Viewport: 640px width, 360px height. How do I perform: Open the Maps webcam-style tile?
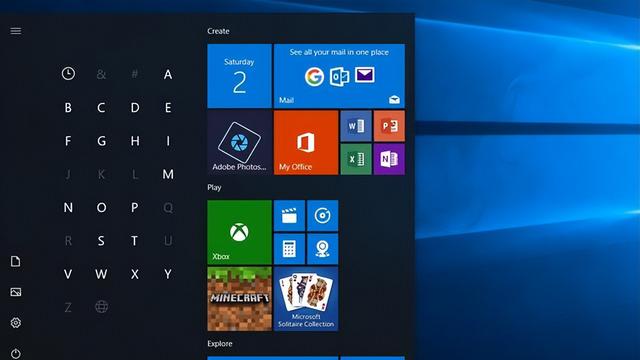click(322, 249)
